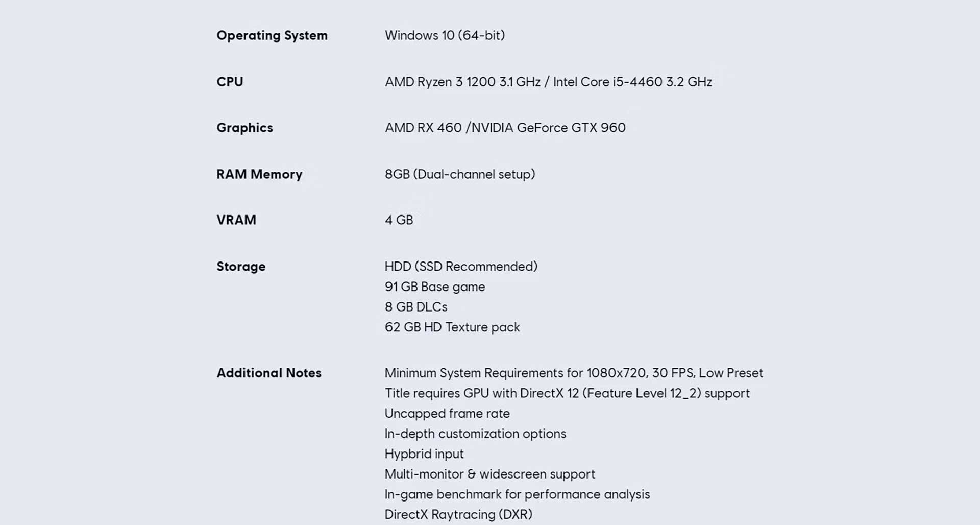Viewport: 980px width, 525px height.
Task: Select the Windows 10 (64-bit) text
Action: pyautogui.click(x=445, y=35)
